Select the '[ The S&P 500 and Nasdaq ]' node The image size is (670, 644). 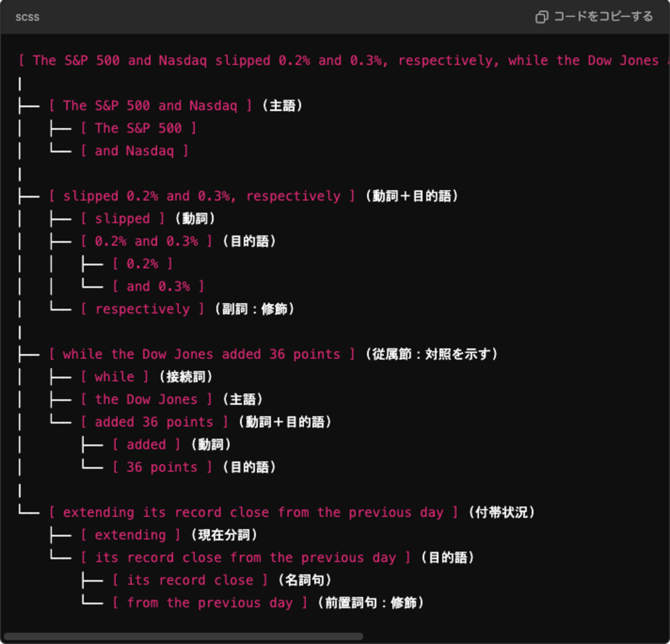pos(150,106)
